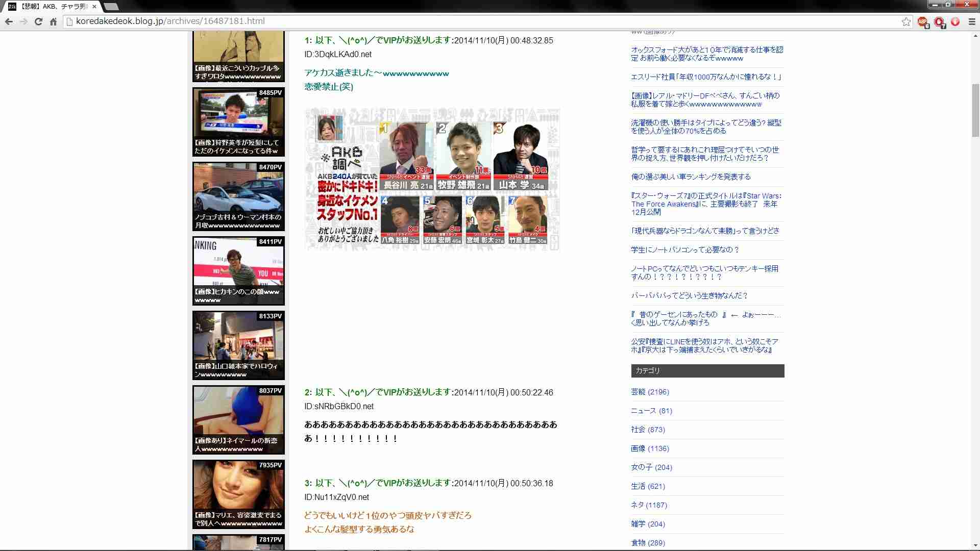Open the バーバパパ article link
Screen dimensions: 980x551
(x=689, y=296)
